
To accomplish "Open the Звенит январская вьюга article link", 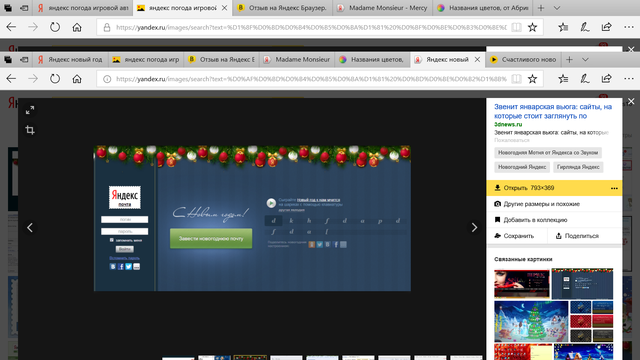I will pyautogui.click(x=553, y=111).
